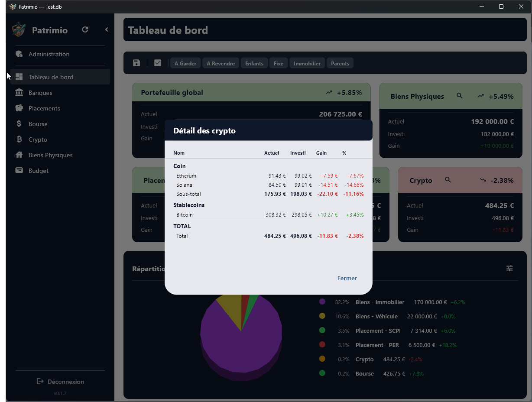
Task: Click the Sous-total row label
Action: coord(188,194)
